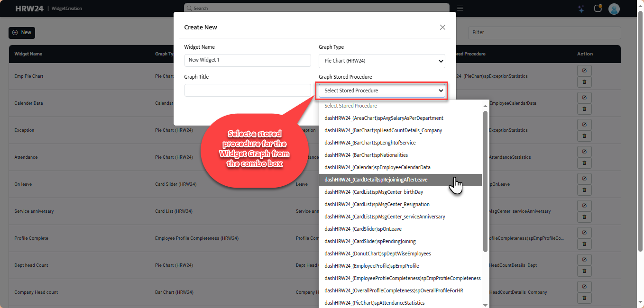Click the New widget button

coord(22,33)
